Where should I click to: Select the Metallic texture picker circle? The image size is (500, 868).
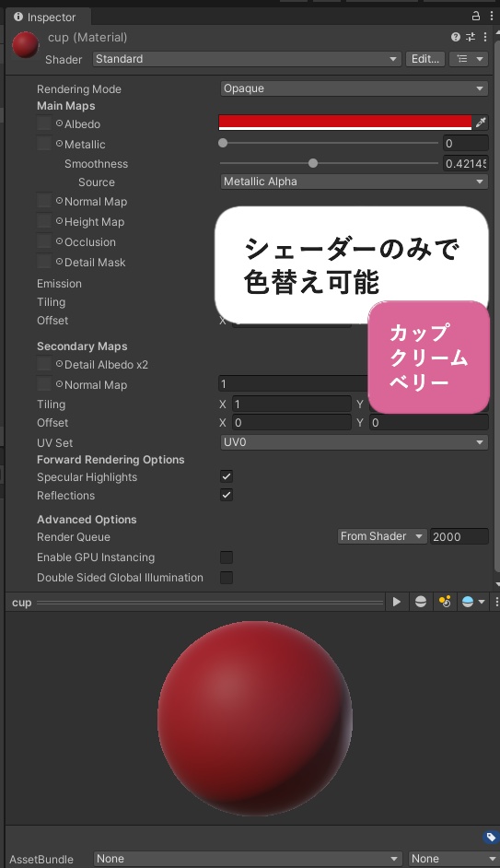(59, 144)
